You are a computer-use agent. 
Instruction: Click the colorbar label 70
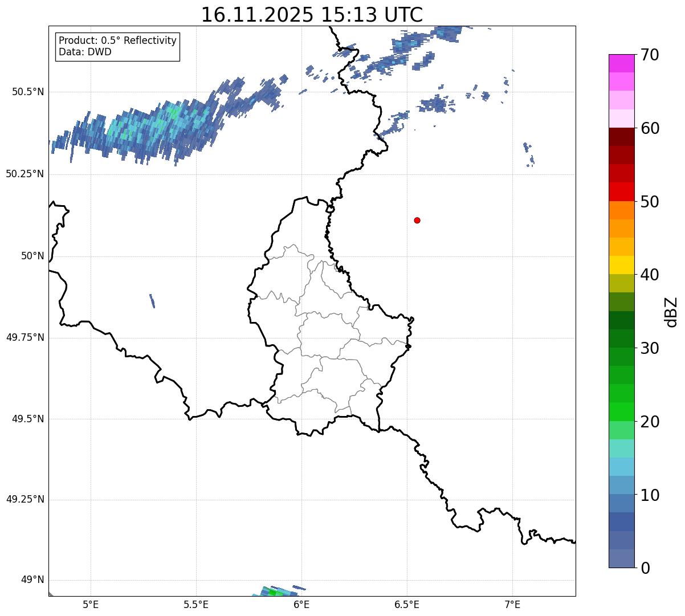(650, 55)
